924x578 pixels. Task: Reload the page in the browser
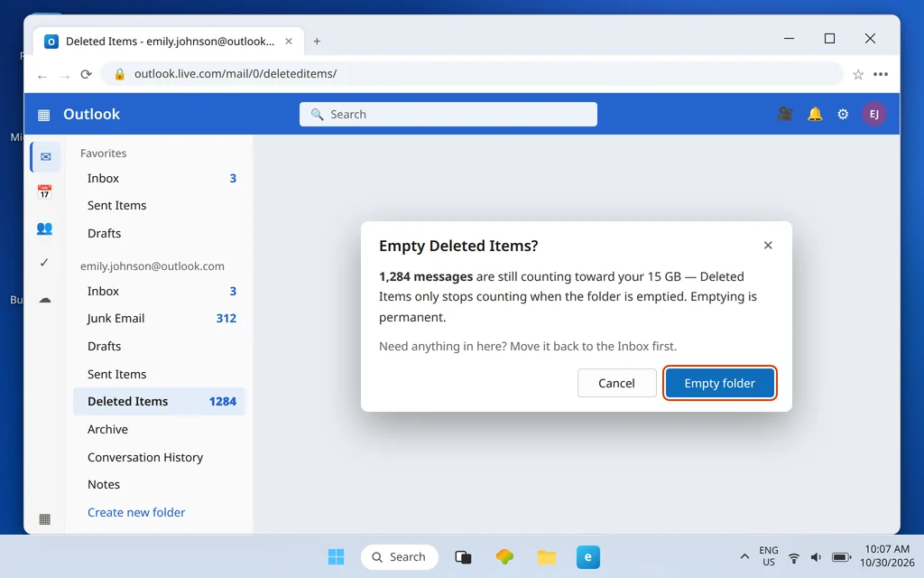tap(86, 74)
